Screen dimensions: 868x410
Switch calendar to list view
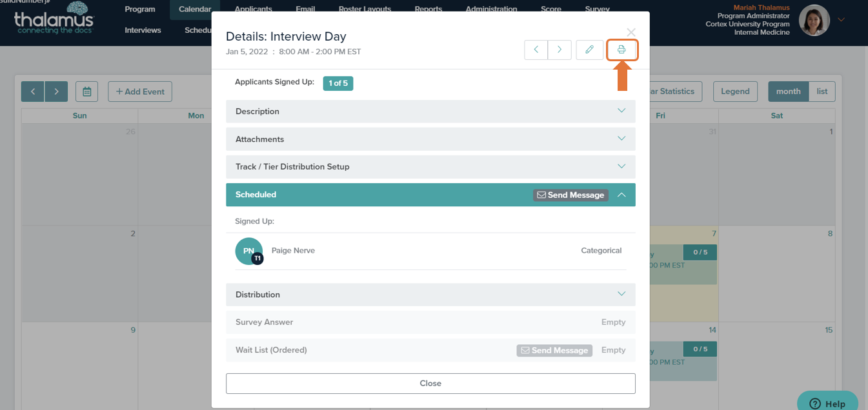(822, 92)
